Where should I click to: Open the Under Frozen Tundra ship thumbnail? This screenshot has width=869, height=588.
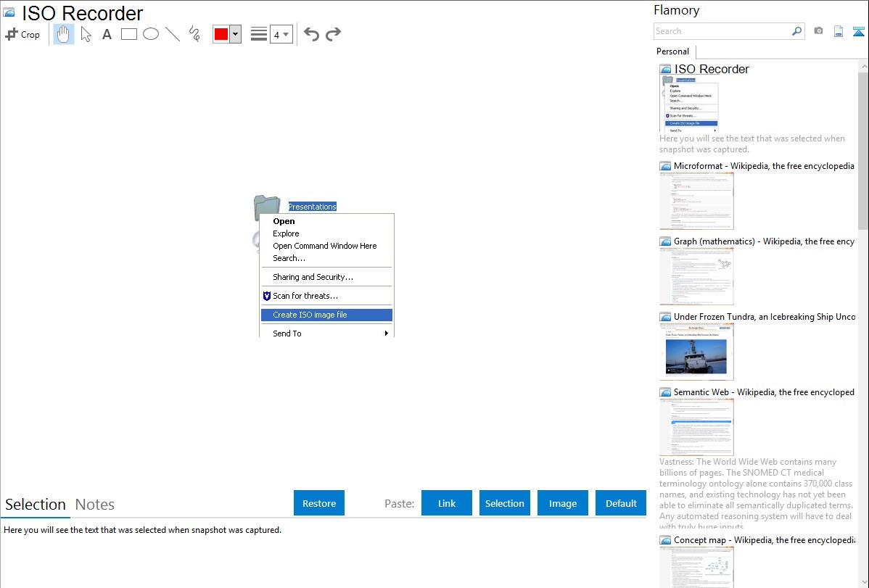point(696,352)
